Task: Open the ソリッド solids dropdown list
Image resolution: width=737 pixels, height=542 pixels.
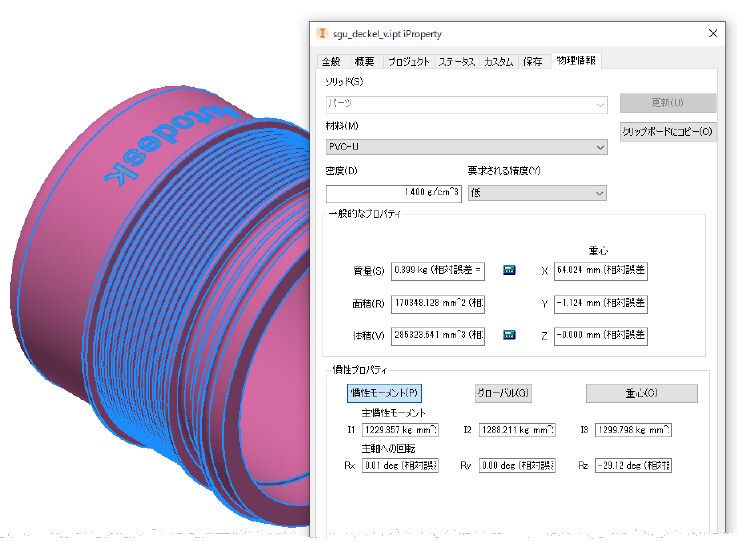Action: point(466,104)
